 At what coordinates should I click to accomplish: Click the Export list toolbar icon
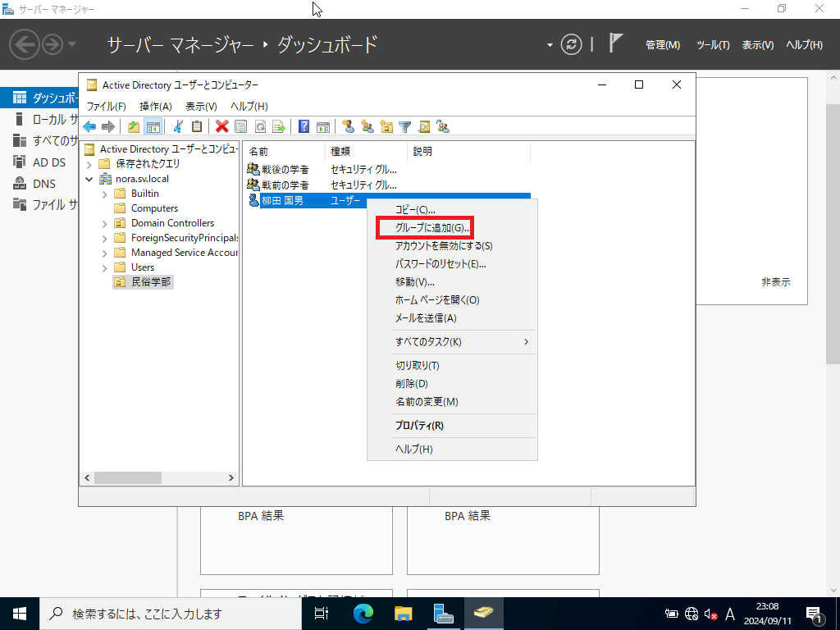[279, 126]
